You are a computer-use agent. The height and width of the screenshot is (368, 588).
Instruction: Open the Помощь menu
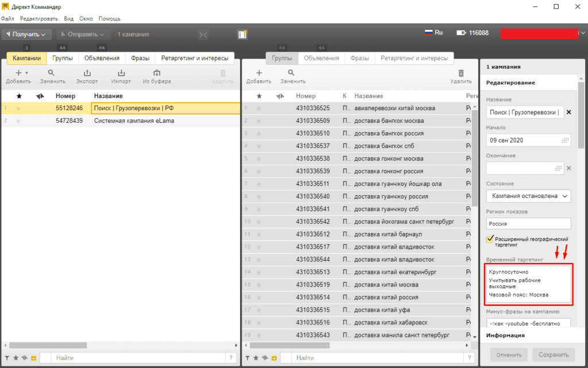[110, 19]
